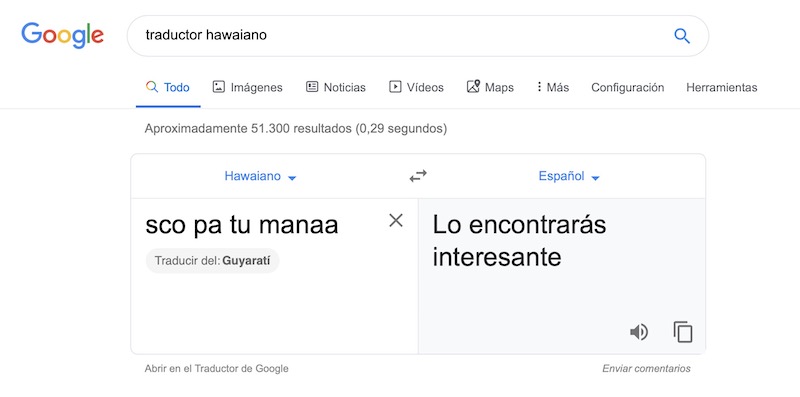Open the Español target language dropdown
The width and height of the screenshot is (800, 397).
569,177
